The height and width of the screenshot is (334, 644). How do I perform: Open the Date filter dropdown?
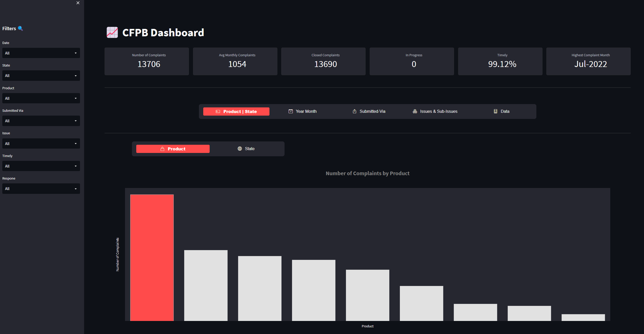coord(41,53)
